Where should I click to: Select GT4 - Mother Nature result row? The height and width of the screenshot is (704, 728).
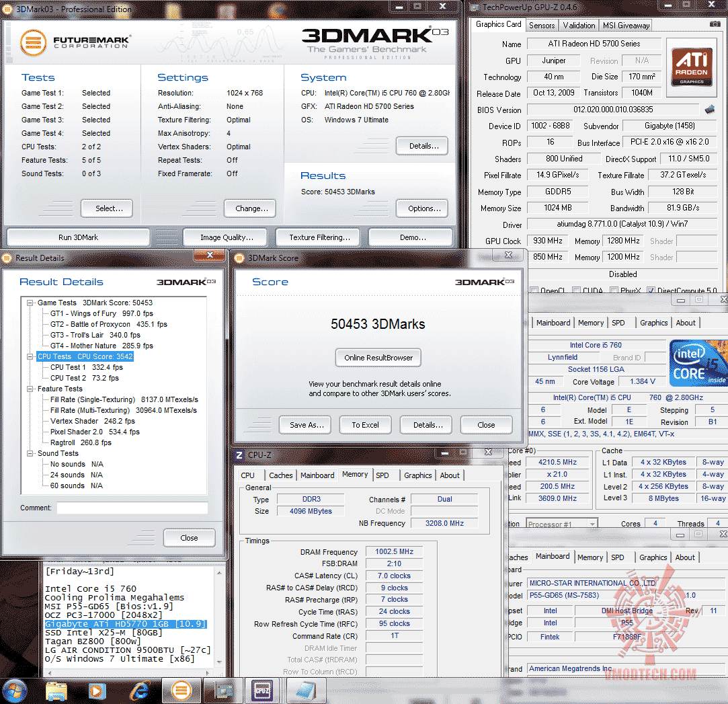pos(102,346)
